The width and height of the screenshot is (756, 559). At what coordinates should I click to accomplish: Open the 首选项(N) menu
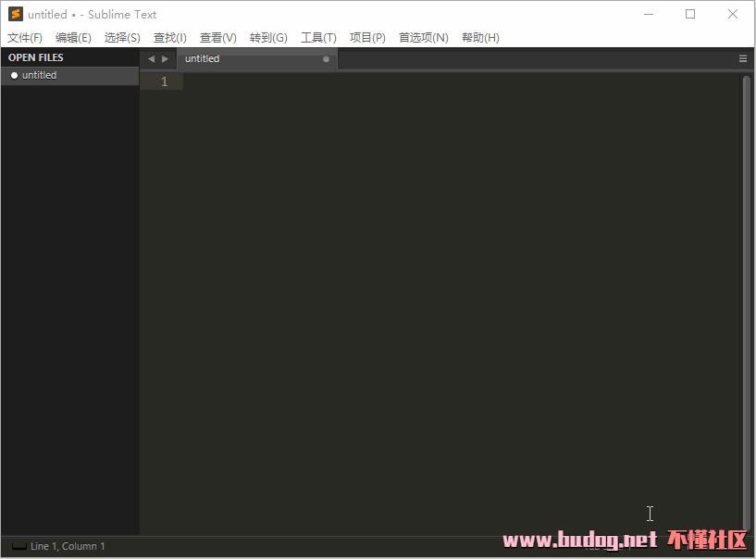423,38
